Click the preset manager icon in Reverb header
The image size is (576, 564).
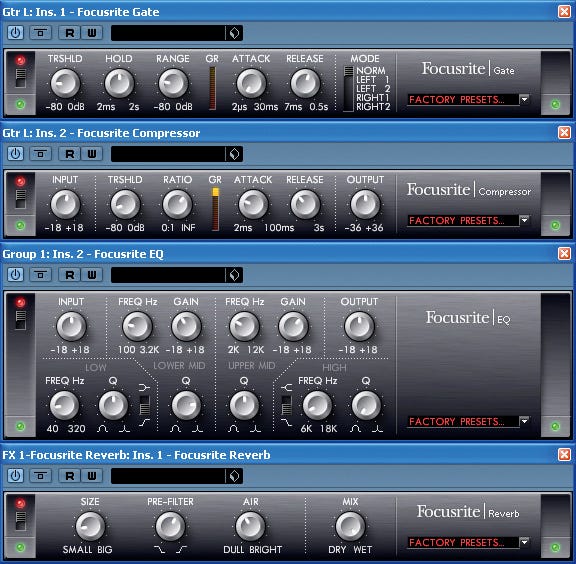click(234, 476)
